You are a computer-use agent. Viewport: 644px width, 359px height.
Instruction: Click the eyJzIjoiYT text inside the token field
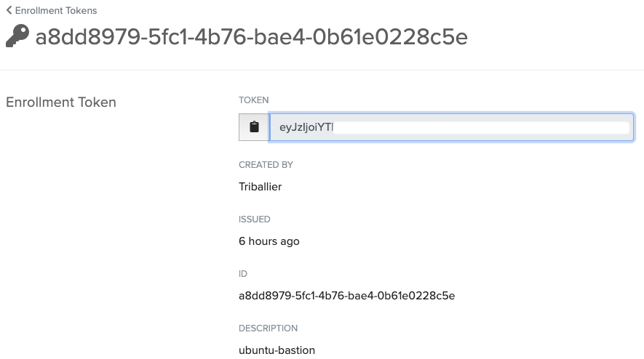tap(306, 127)
